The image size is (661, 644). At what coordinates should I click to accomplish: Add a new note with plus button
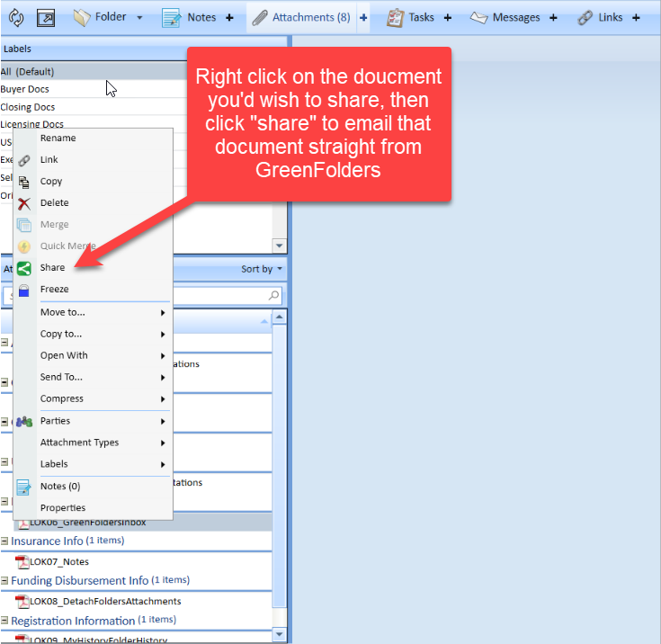229,18
